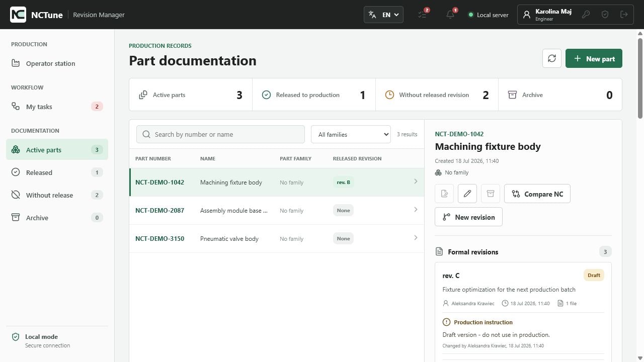Viewport: 644px width, 362px height.
Task: Click the PRODUCTION RECORDS breadcrumb label
Action: [x=160, y=46]
